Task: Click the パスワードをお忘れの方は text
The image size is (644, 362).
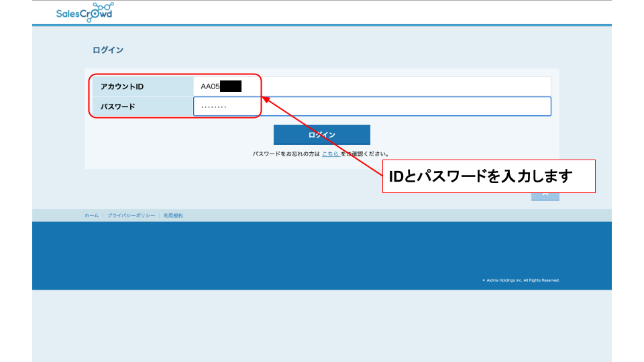Action: tap(286, 154)
